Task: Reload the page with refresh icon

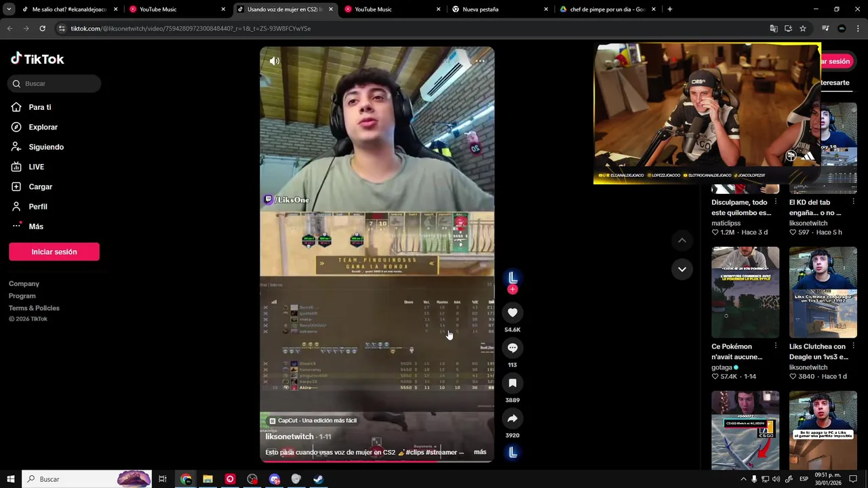Action: tap(42, 28)
